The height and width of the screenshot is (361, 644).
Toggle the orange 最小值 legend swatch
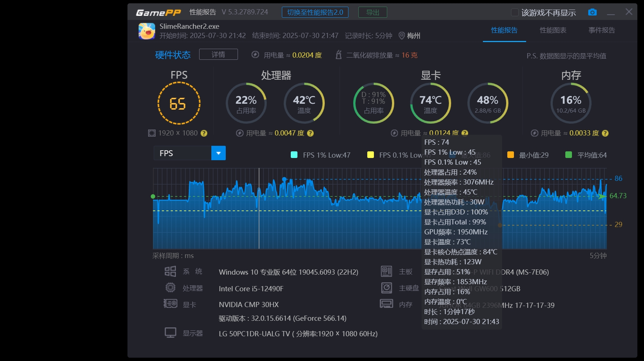(511, 155)
